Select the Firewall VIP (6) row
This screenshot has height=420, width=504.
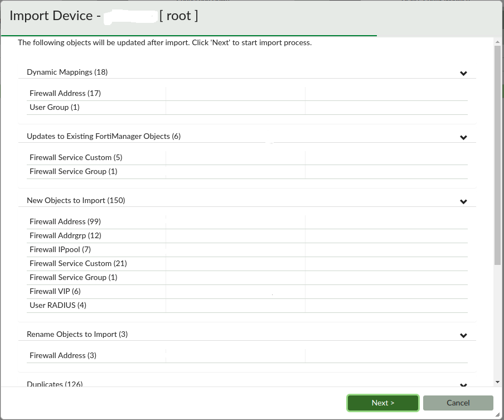(x=55, y=291)
